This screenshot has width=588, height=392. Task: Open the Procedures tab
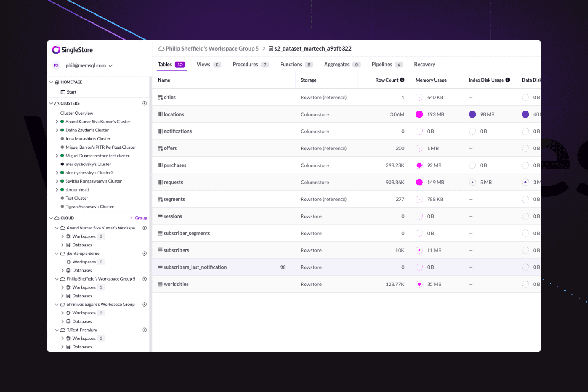[245, 65]
